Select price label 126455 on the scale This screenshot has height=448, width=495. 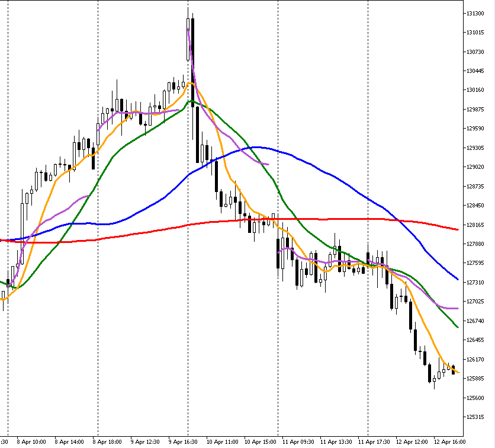tap(475, 340)
